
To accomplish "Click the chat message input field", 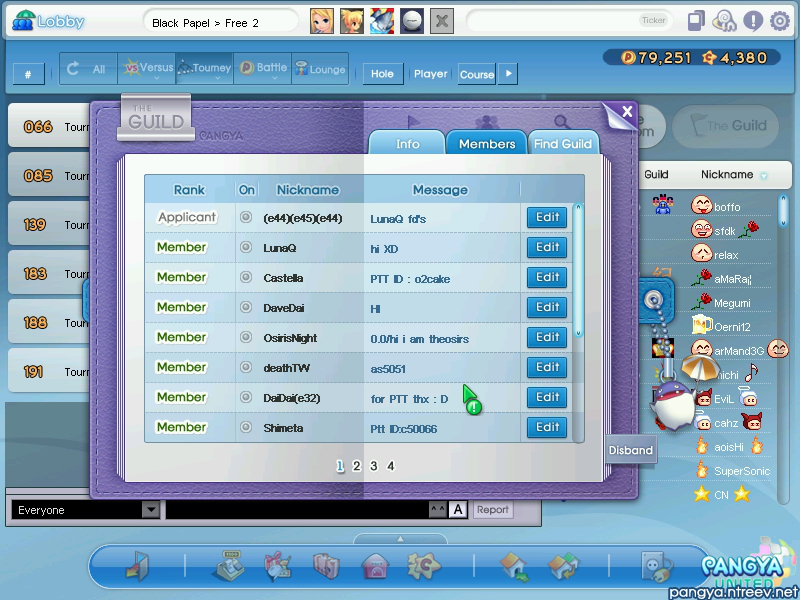I will click(x=298, y=509).
